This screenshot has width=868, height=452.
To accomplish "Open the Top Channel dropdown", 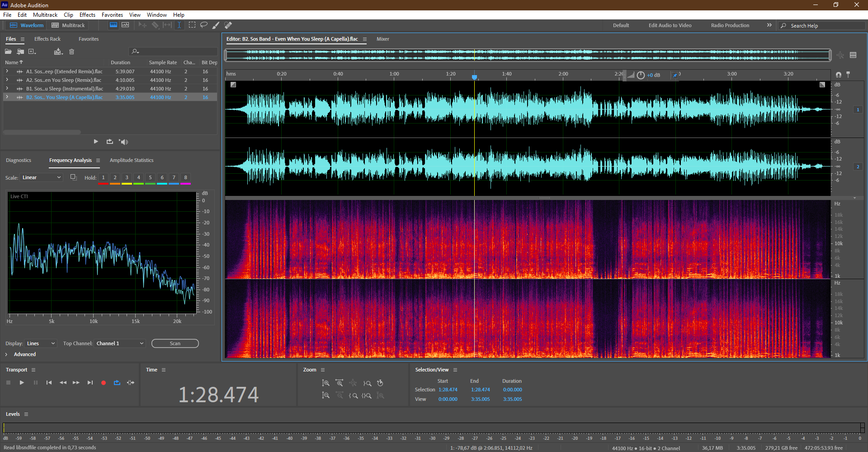I will 120,343.
